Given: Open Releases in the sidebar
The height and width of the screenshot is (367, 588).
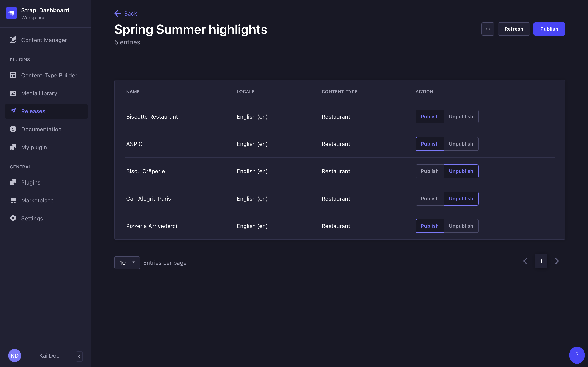Looking at the screenshot, I should 33,111.
